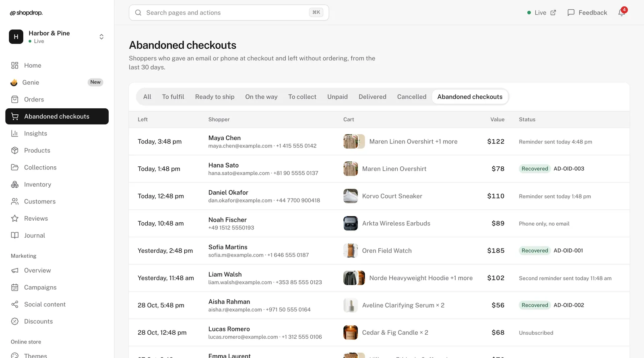Switch to the Unpaid tab
The width and height of the screenshot is (644, 358).
[x=337, y=97]
